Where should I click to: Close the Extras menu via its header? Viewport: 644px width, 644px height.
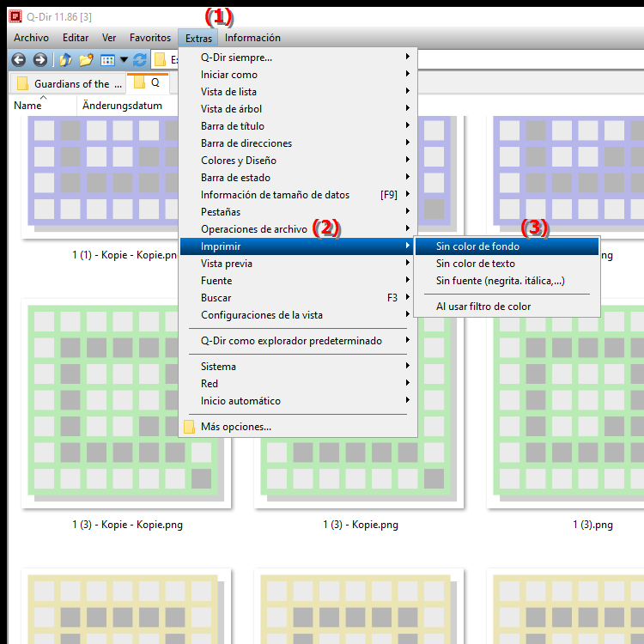coord(198,38)
